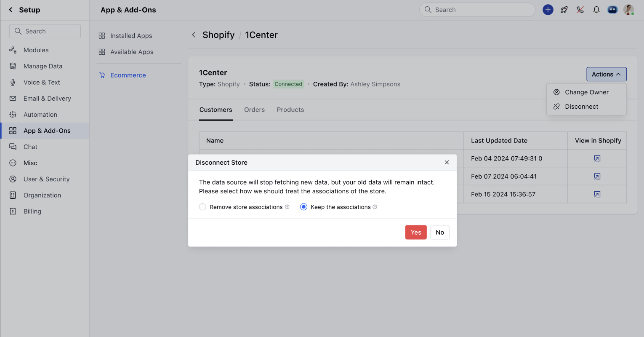
Task: Open notifications bell
Action: [x=596, y=10]
